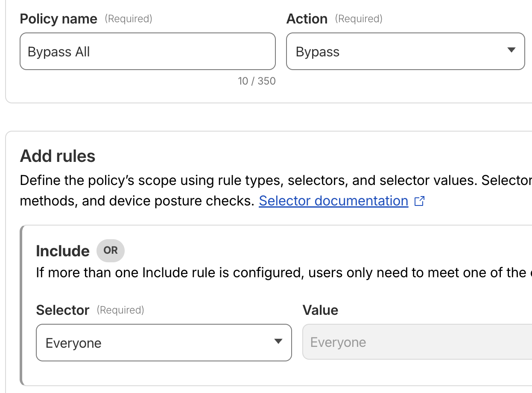Viewport: 532px width, 393px height.
Task: Open the Action dropdown showing Bypass
Action: 406,50
